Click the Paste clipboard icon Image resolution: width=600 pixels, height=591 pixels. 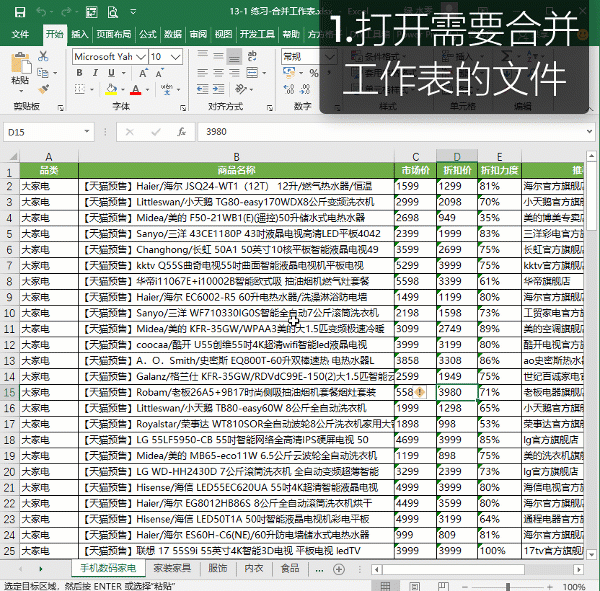(20, 64)
